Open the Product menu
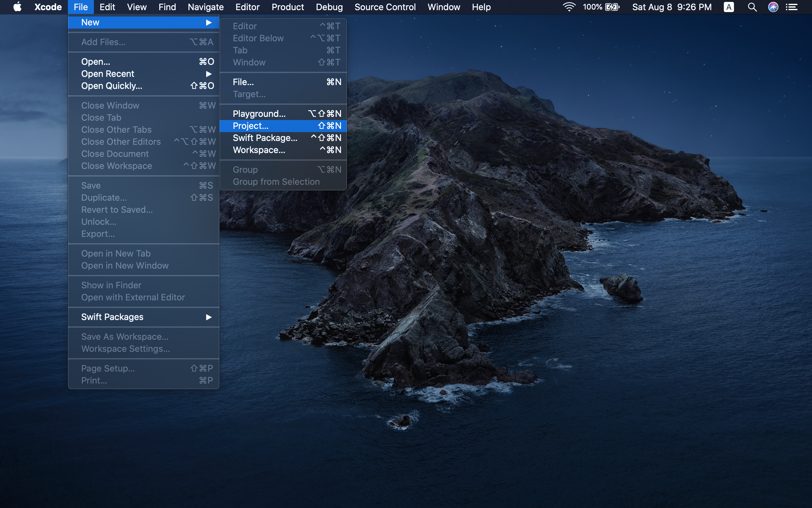Viewport: 812px width, 508px height. pyautogui.click(x=288, y=7)
